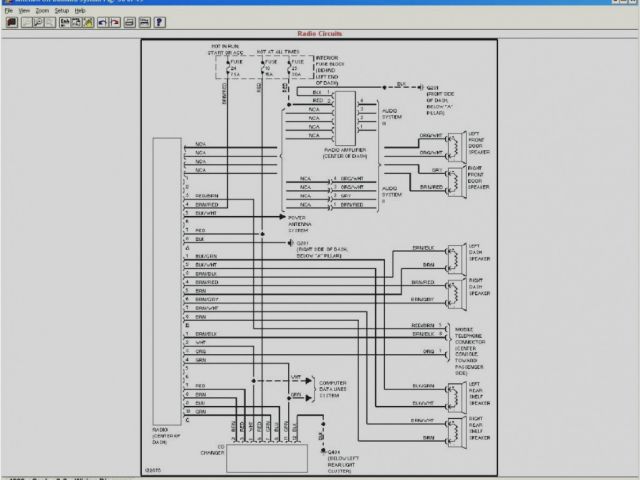Click the magnifier zoom icon in toolbar
Viewport: 640px width, 480px height.
(x=38, y=22)
